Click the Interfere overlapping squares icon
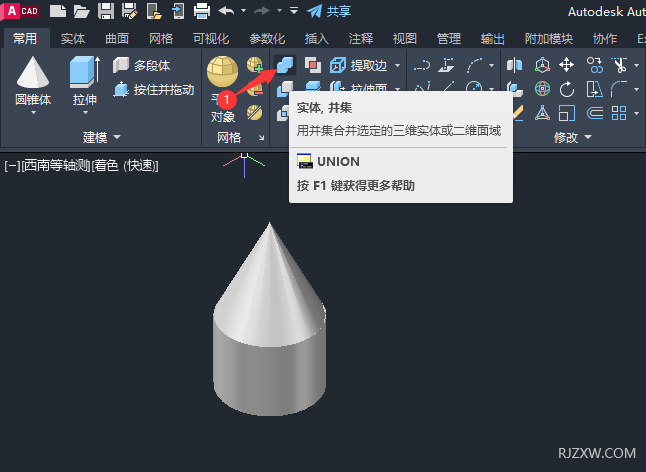This screenshot has width=646, height=472. [x=313, y=65]
